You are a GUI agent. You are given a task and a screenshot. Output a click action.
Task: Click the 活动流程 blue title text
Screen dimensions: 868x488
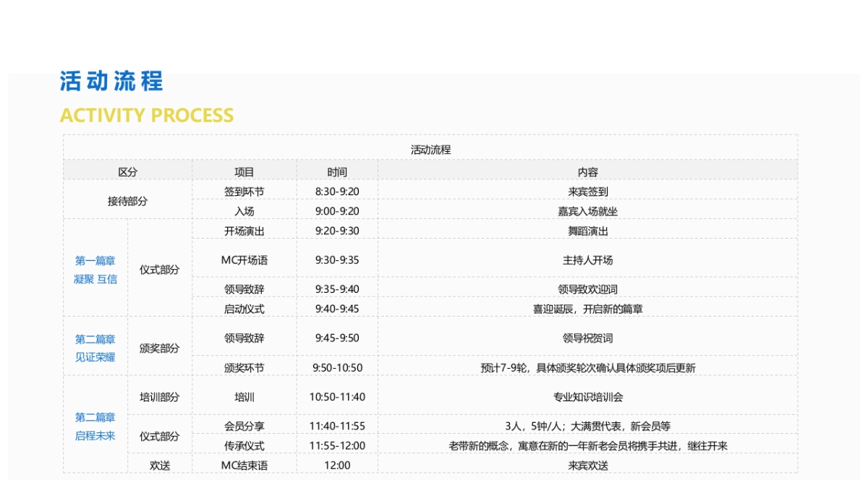point(114,82)
